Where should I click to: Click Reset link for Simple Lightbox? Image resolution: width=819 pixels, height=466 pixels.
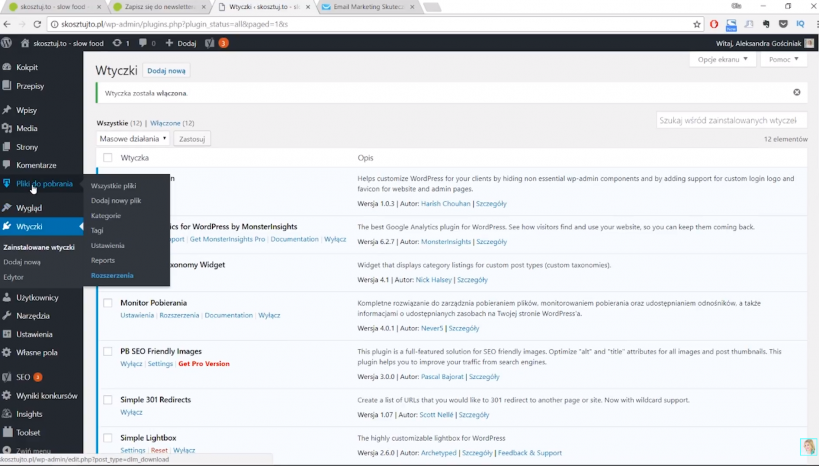click(159, 450)
